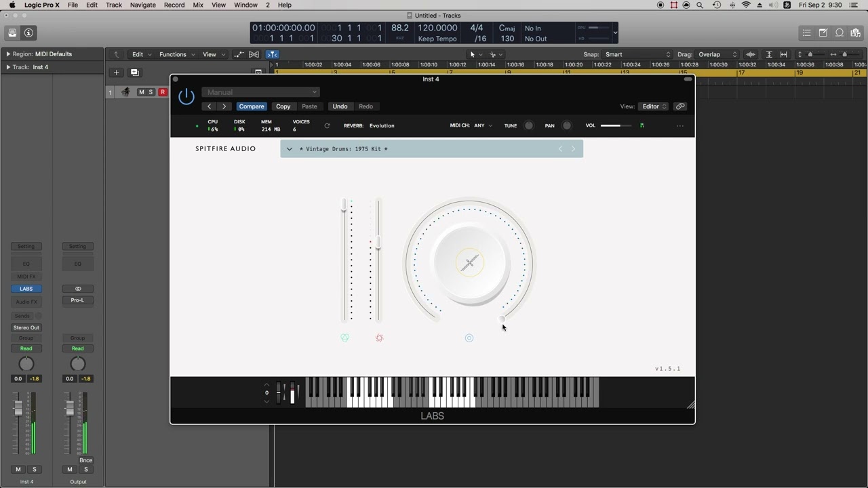Click the waveform zoom icon

coord(751,54)
